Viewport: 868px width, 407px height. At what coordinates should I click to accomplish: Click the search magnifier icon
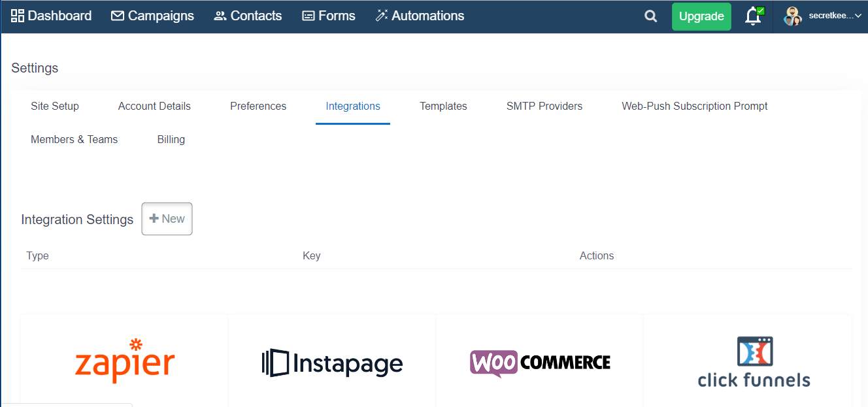(x=650, y=16)
